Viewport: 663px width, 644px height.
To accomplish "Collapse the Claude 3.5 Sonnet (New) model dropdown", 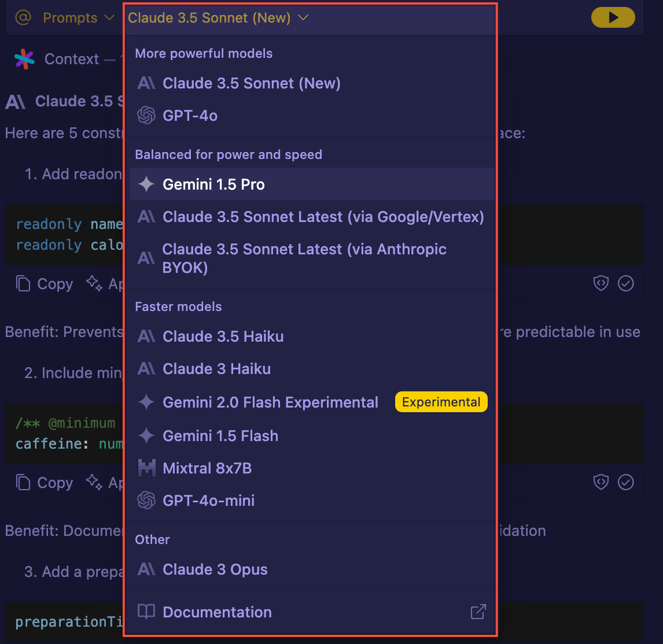I will pos(218,18).
